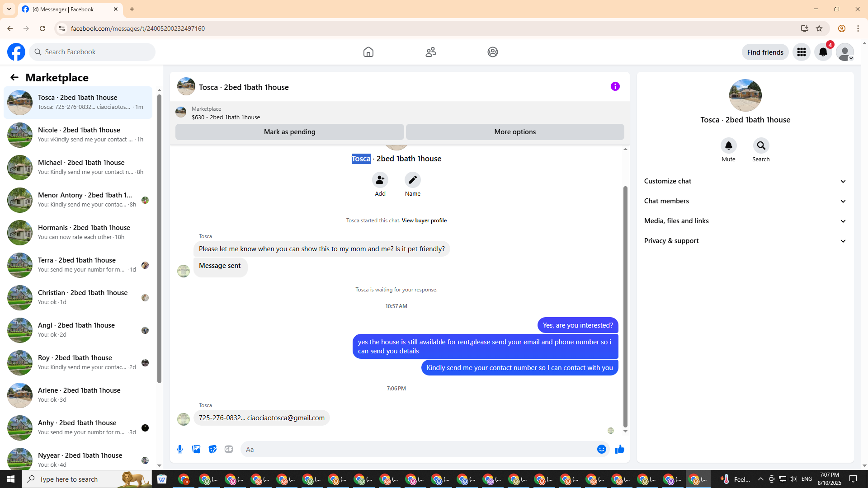Open the emoji picker in message box
This screenshot has height=488, width=868.
pyautogui.click(x=601, y=449)
